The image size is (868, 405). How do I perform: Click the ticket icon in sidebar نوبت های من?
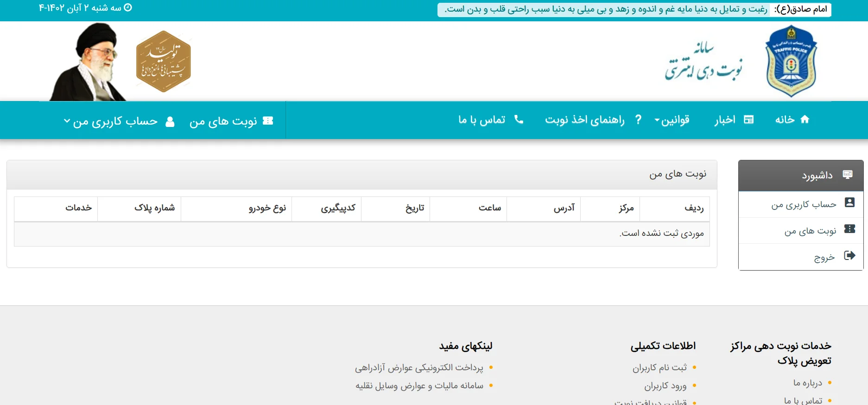tap(849, 229)
